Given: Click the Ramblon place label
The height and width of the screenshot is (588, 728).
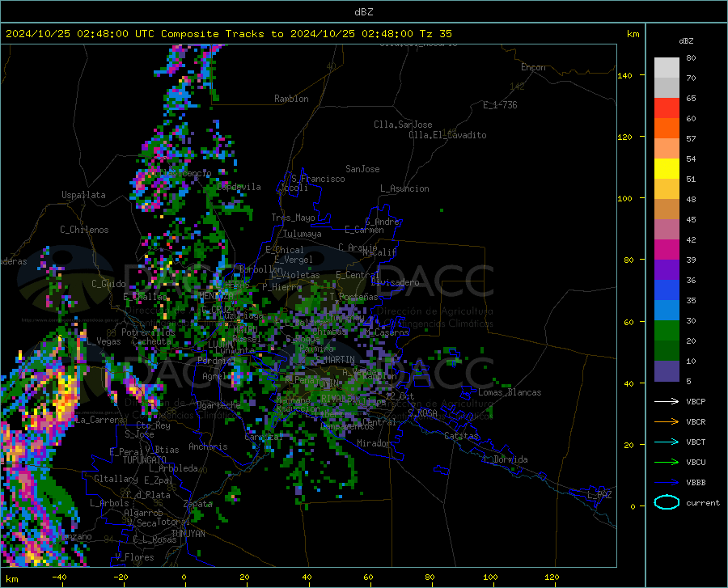Looking at the screenshot, I should point(291,99).
